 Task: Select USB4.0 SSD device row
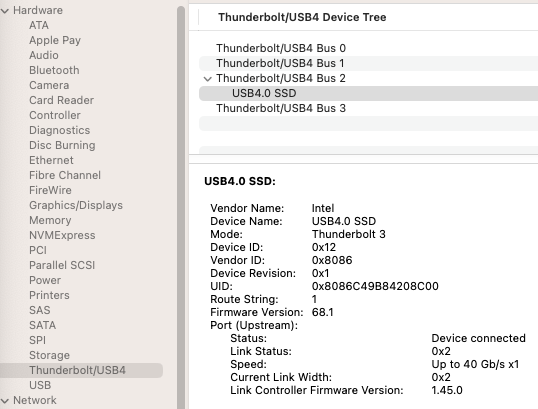pyautogui.click(x=369, y=93)
